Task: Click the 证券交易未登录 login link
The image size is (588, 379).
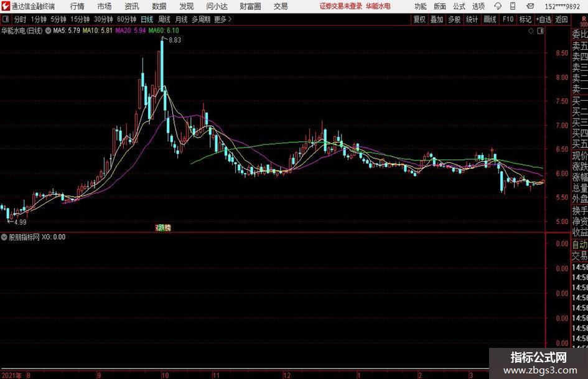Action: point(341,6)
